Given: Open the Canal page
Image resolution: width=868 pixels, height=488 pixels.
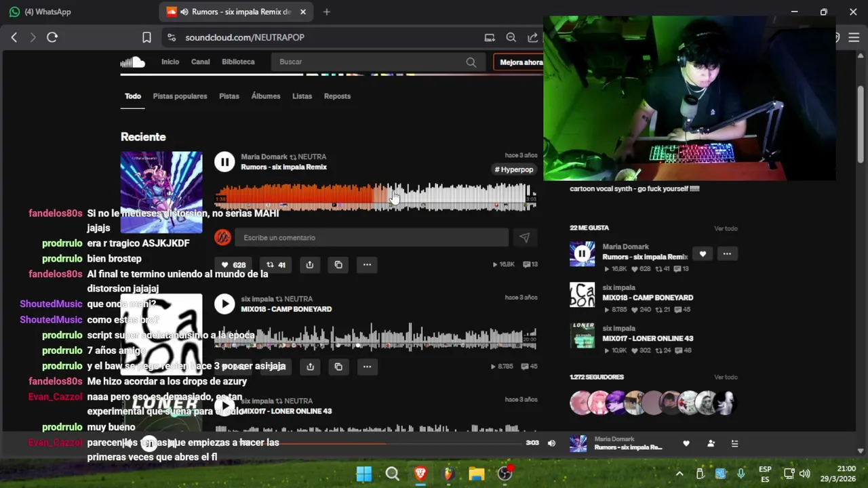Looking at the screenshot, I should (x=200, y=62).
